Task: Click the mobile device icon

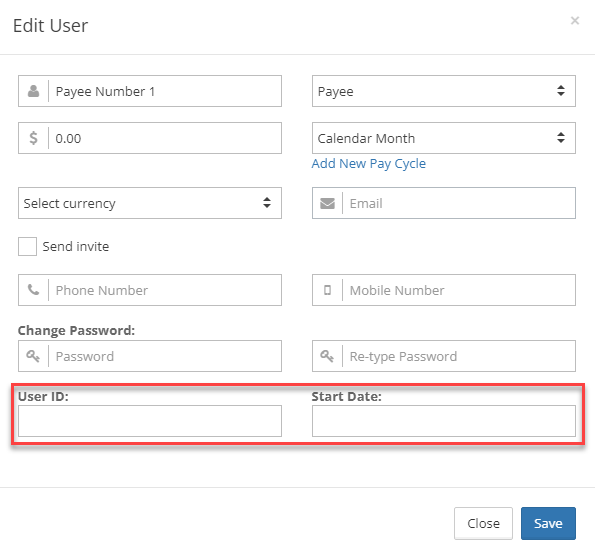Action: [x=327, y=290]
